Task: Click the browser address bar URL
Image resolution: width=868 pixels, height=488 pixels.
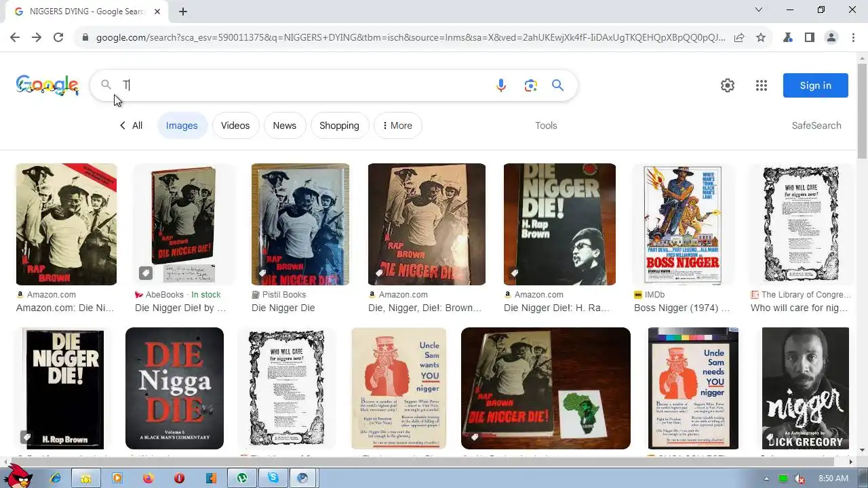Action: pyautogui.click(x=410, y=37)
